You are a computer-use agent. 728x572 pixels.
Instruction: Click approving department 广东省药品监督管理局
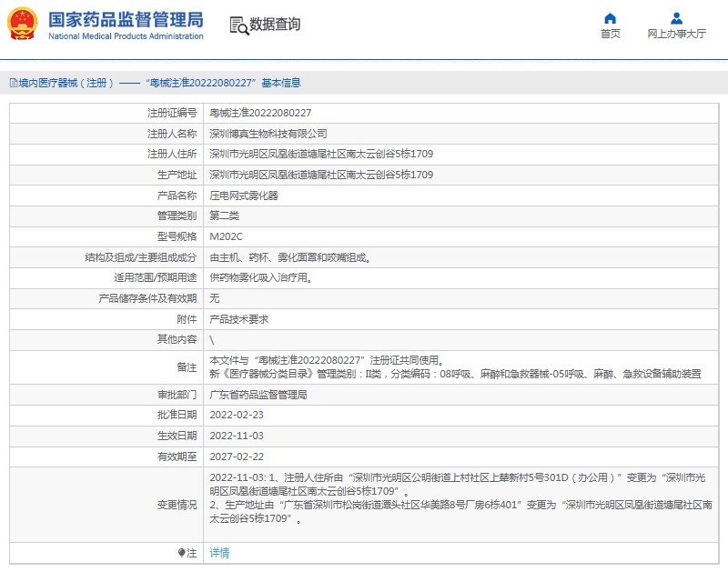tap(258, 396)
